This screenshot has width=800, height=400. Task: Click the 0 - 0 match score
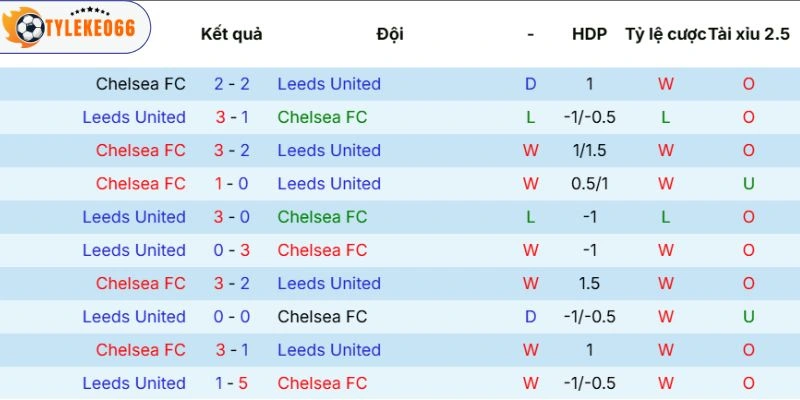click(232, 317)
